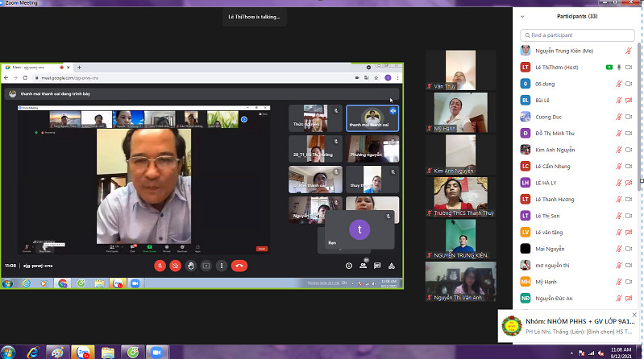The image size is (644, 359).
Task: Open the Meet chat panel icon
Action: point(377,266)
